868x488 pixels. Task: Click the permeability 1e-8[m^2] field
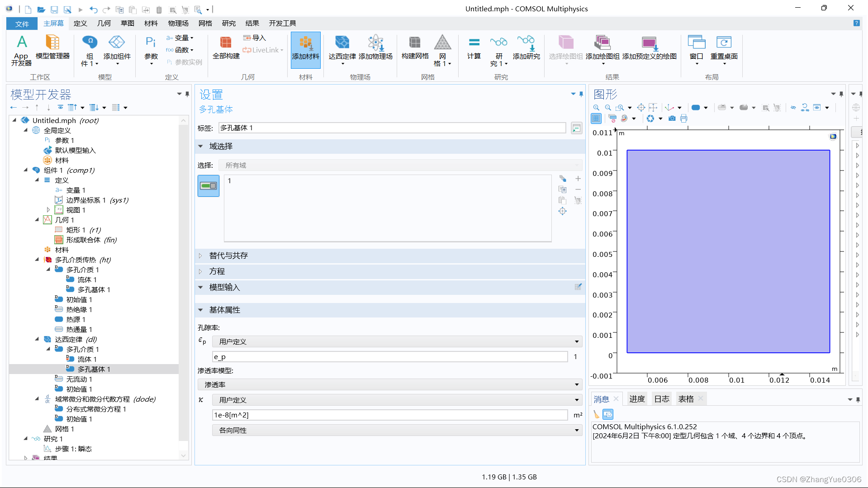point(390,415)
